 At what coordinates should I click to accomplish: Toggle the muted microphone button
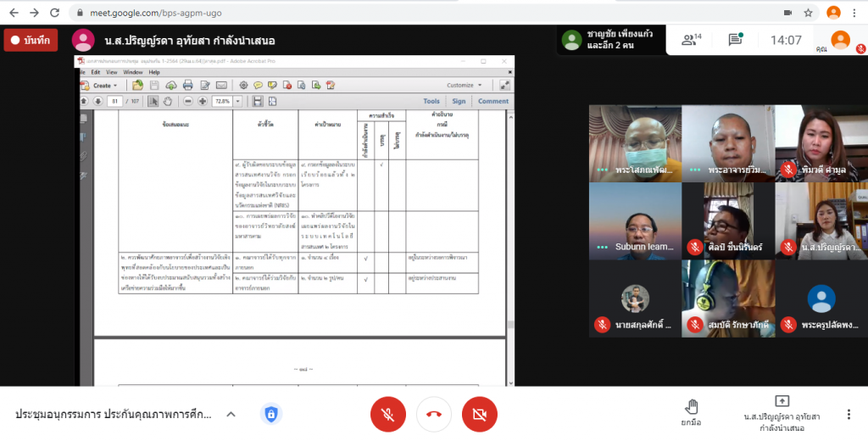coord(387,414)
